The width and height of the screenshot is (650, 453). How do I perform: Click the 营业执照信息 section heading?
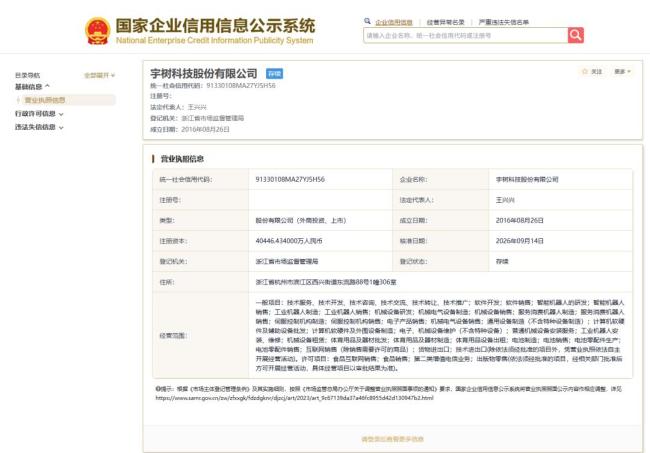(x=182, y=159)
